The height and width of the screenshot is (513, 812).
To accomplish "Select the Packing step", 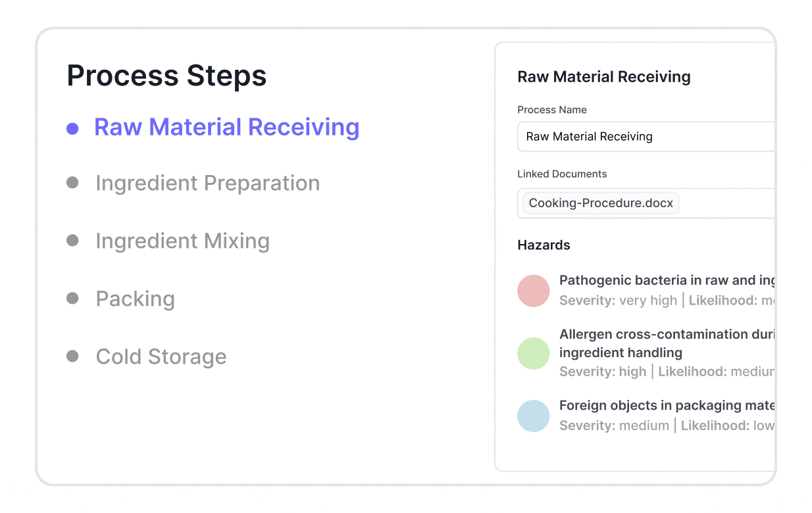I will (135, 299).
